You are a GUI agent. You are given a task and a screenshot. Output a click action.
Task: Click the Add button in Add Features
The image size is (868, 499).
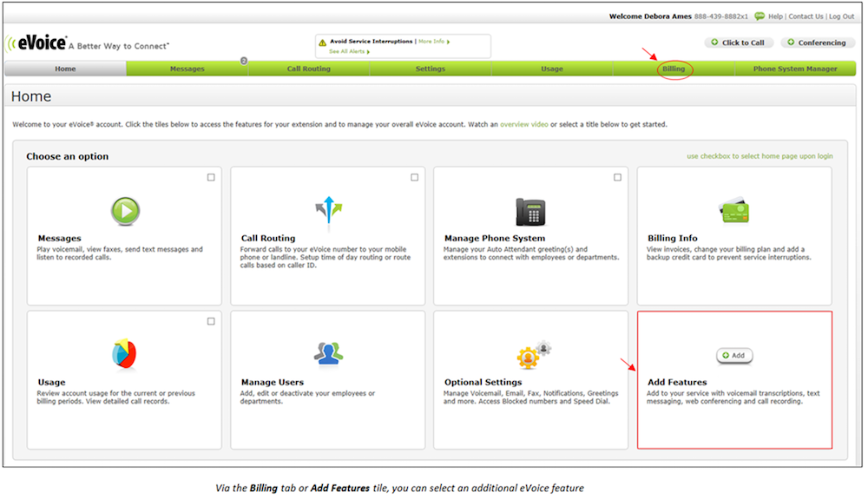tap(734, 356)
